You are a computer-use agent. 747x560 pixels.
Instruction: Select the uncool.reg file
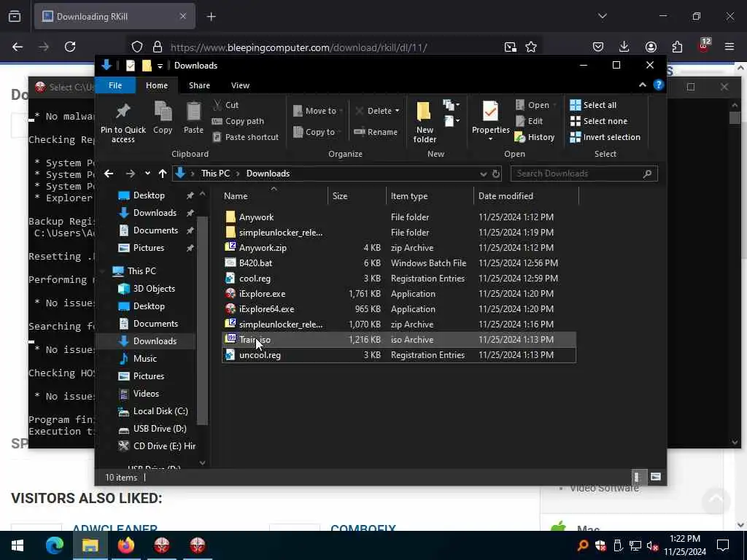pyautogui.click(x=399, y=355)
